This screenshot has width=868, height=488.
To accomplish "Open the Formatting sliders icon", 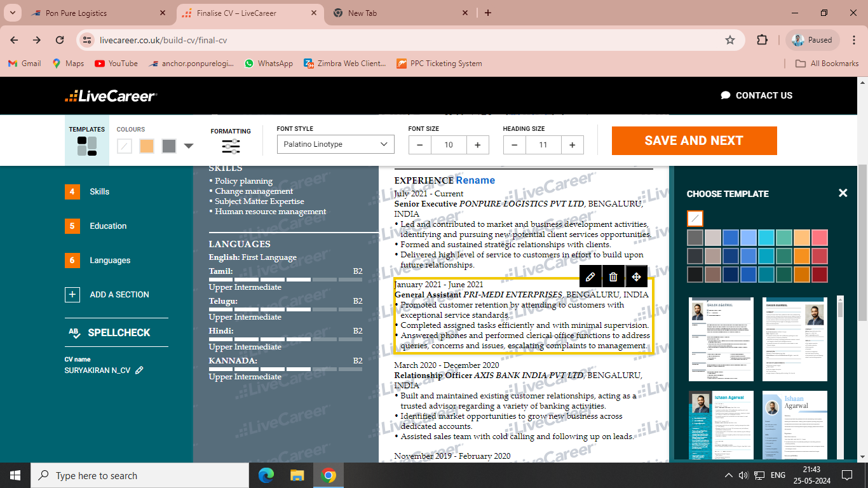I will (231, 146).
